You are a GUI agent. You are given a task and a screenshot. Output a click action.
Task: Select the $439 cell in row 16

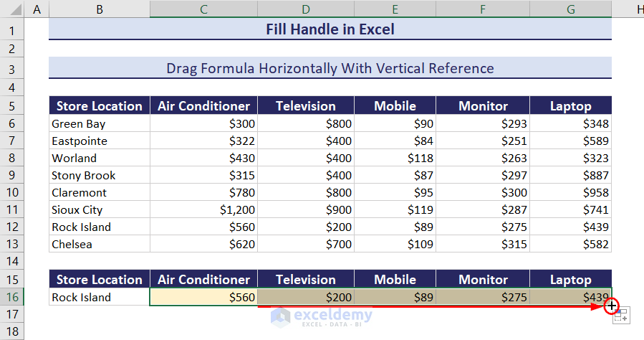click(571, 297)
